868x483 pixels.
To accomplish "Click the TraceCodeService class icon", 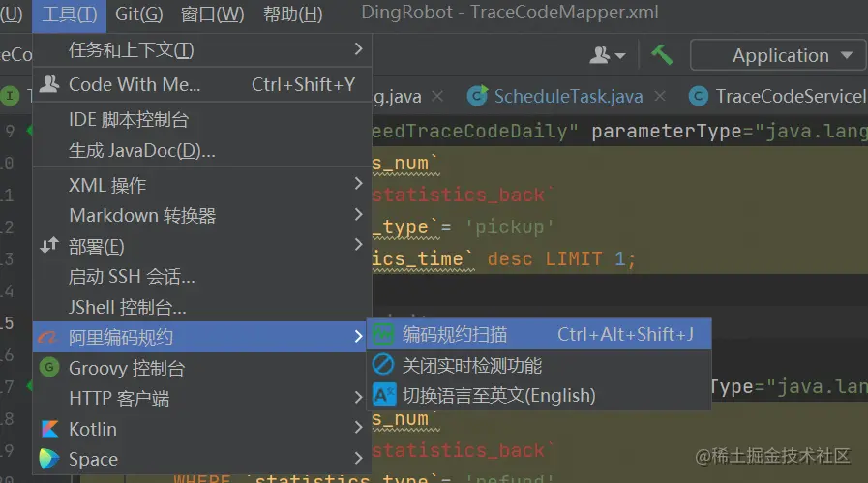I will point(698,97).
